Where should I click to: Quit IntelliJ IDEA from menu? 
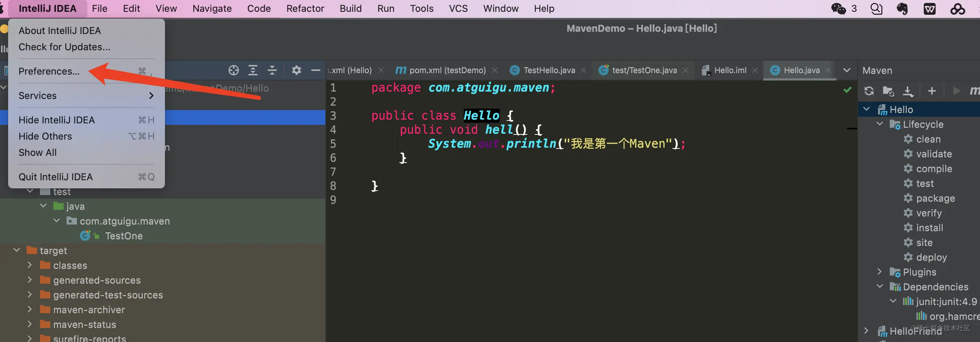coord(87,177)
